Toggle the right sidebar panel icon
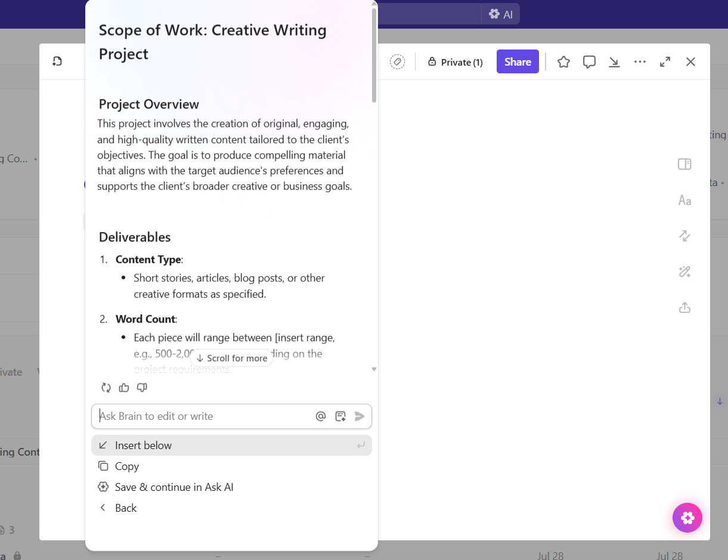This screenshot has height=560, width=728. click(684, 165)
